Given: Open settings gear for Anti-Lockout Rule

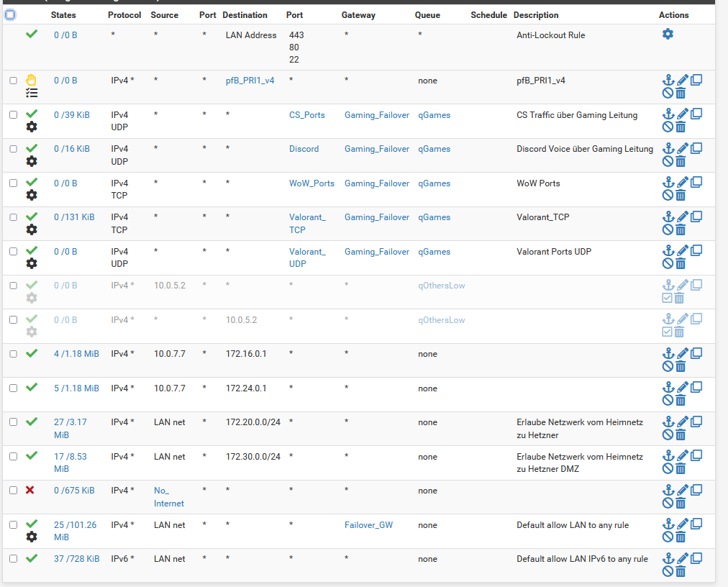Looking at the screenshot, I should point(668,34).
